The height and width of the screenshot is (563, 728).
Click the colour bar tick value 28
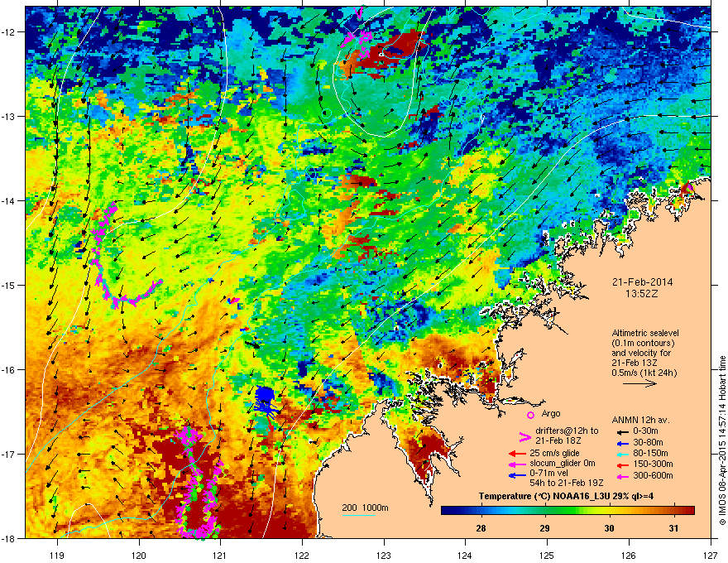(481, 528)
